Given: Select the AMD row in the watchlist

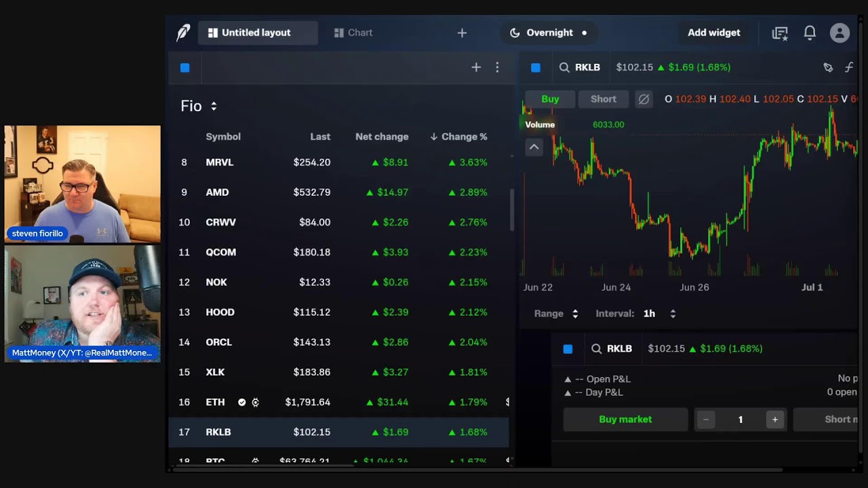Looking at the screenshot, I should (338, 192).
